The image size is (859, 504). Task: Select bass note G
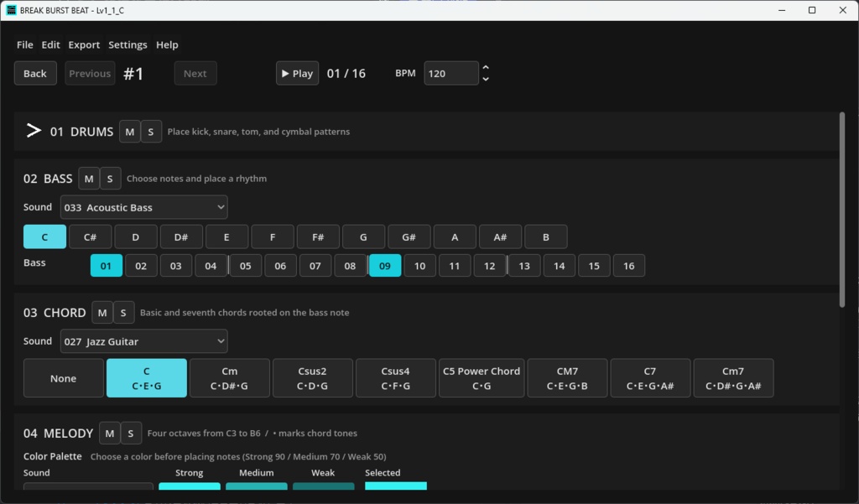(x=363, y=237)
